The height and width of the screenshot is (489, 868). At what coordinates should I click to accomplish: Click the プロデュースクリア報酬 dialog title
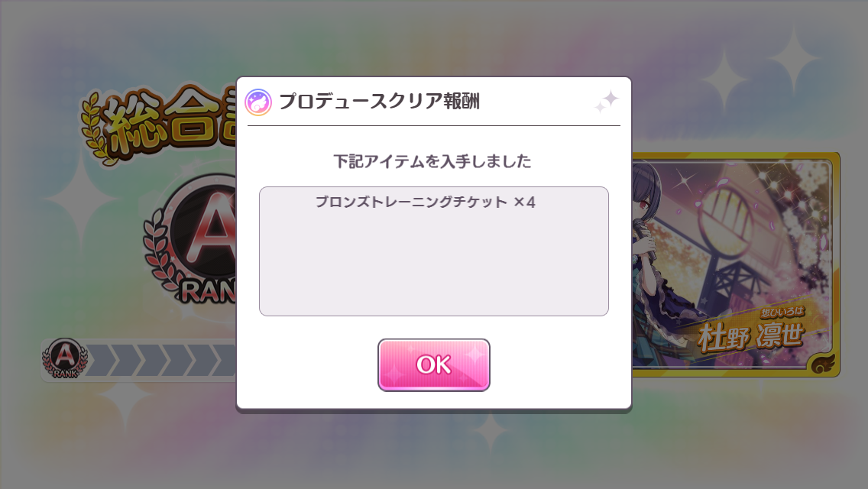[379, 102]
